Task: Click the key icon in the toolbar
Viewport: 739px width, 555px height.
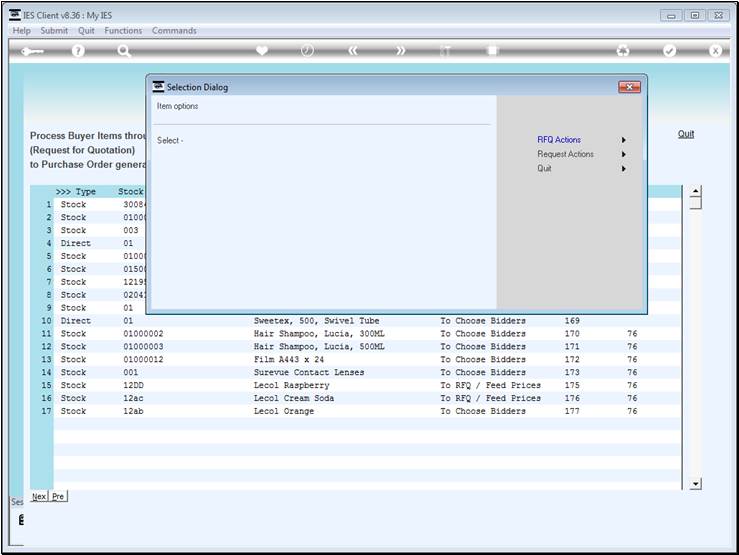Action: (32, 51)
